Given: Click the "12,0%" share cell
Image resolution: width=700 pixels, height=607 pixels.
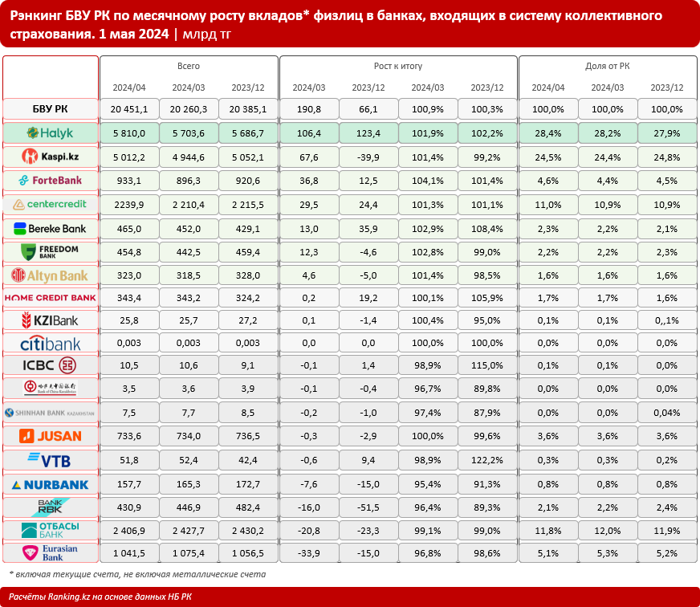Looking at the screenshot, I should pyautogui.click(x=607, y=531).
